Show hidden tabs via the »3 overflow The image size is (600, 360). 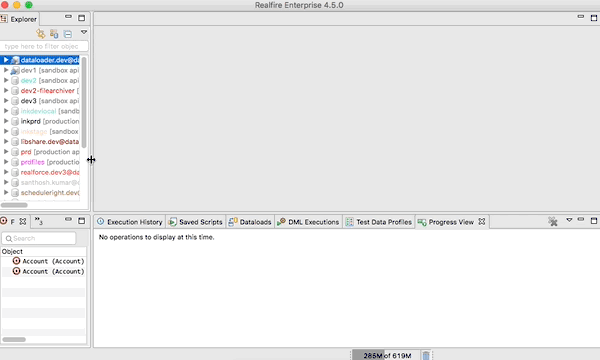[39, 221]
